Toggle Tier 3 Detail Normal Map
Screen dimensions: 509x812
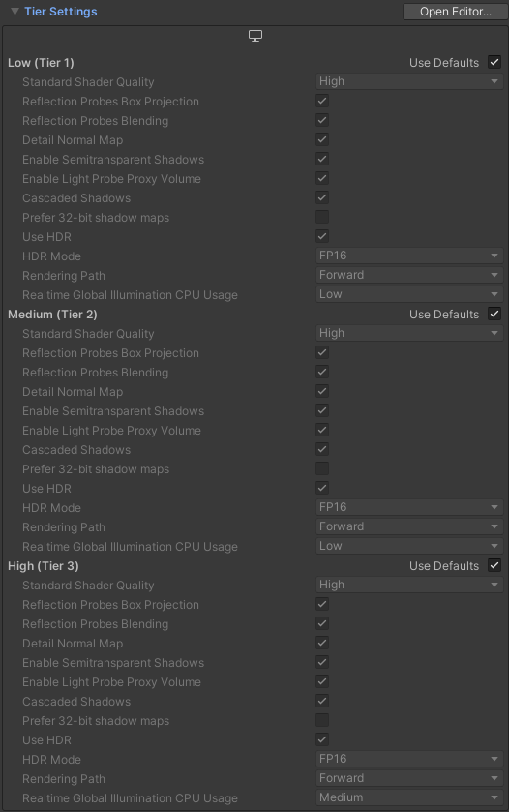coord(322,644)
